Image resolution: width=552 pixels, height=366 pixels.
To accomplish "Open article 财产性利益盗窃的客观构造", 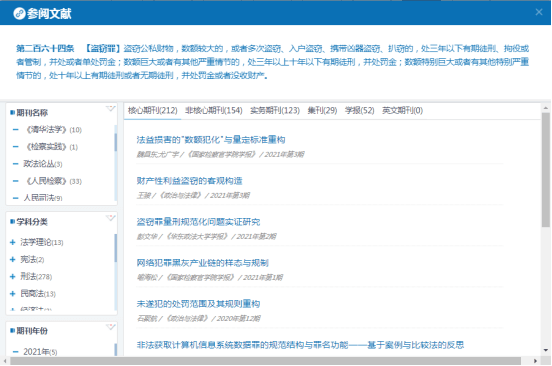I will [189, 181].
